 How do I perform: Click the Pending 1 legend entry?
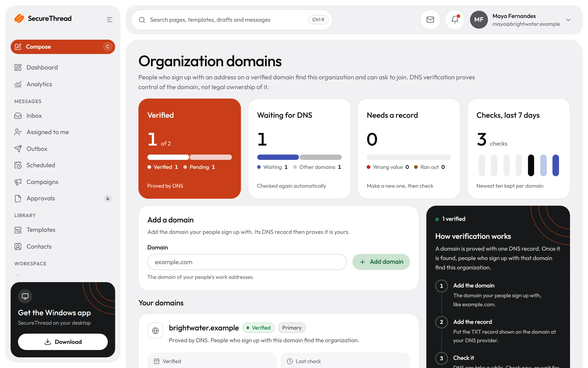199,167
